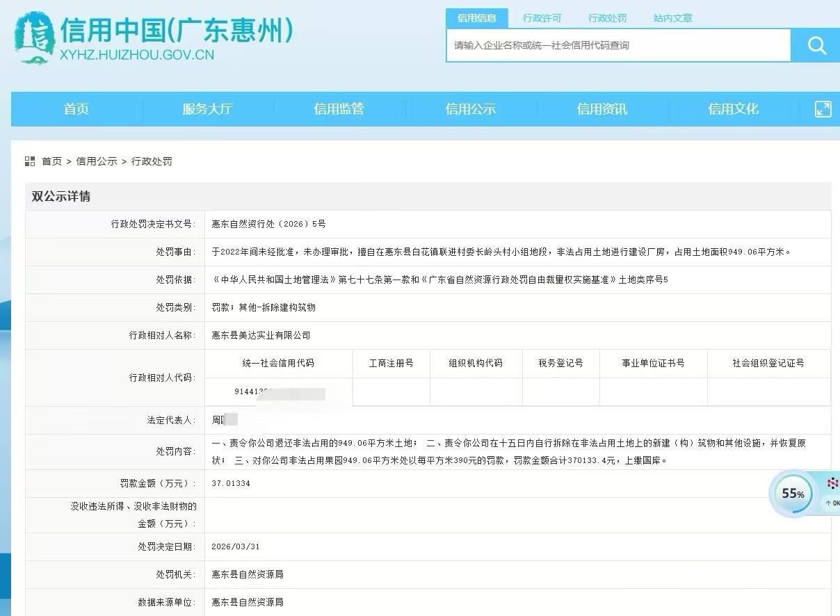Follow the 首页 breadcrumb link
The height and width of the screenshot is (616, 840).
click(52, 161)
